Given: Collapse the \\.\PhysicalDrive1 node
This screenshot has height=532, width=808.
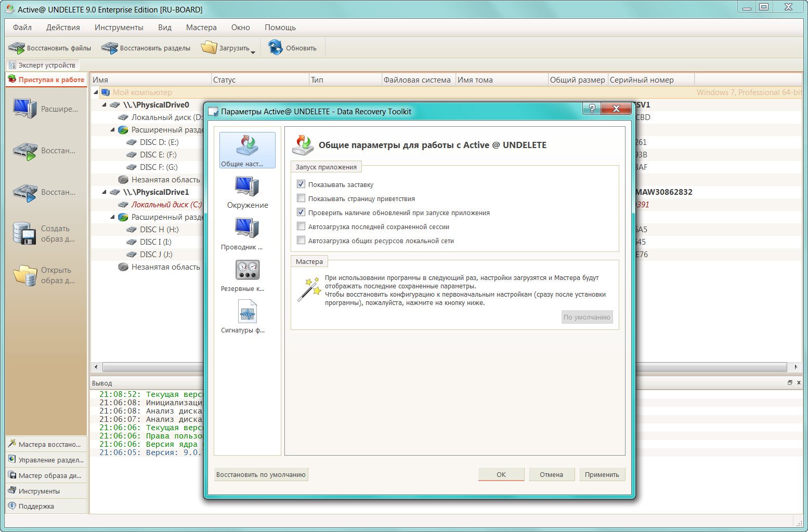Looking at the screenshot, I should point(104,192).
